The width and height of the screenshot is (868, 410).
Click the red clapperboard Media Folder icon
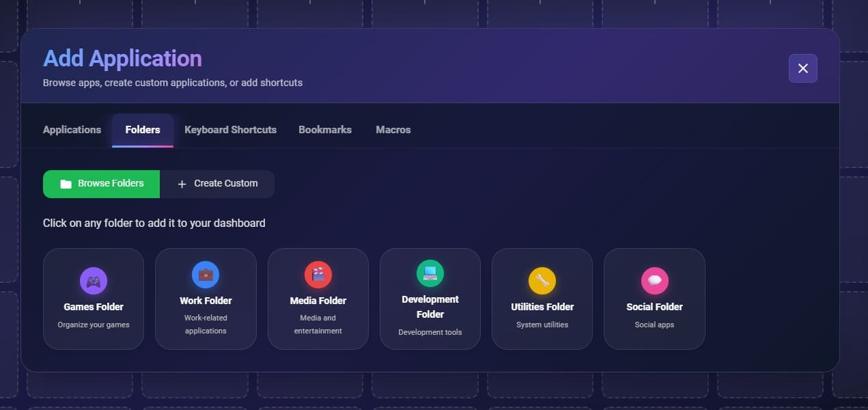tap(318, 275)
